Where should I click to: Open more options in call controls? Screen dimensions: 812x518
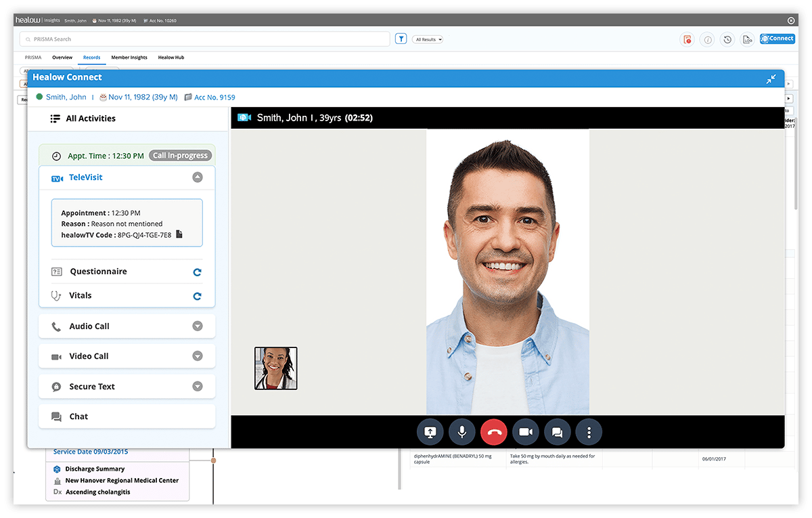pos(589,432)
